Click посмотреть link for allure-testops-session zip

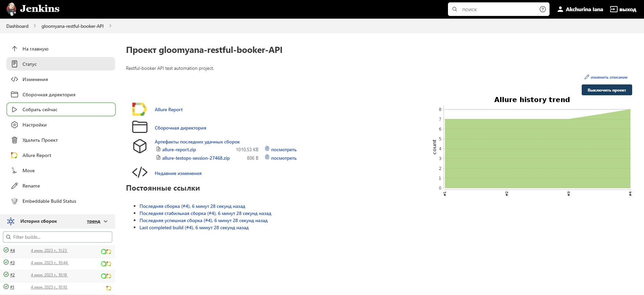284,158
